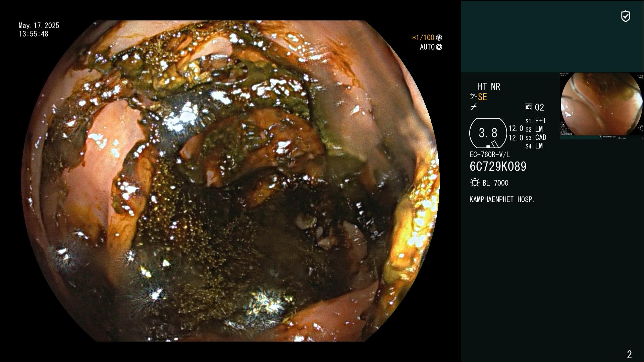
Task: Click the scope model EC-760R-V/L
Action: (490, 155)
